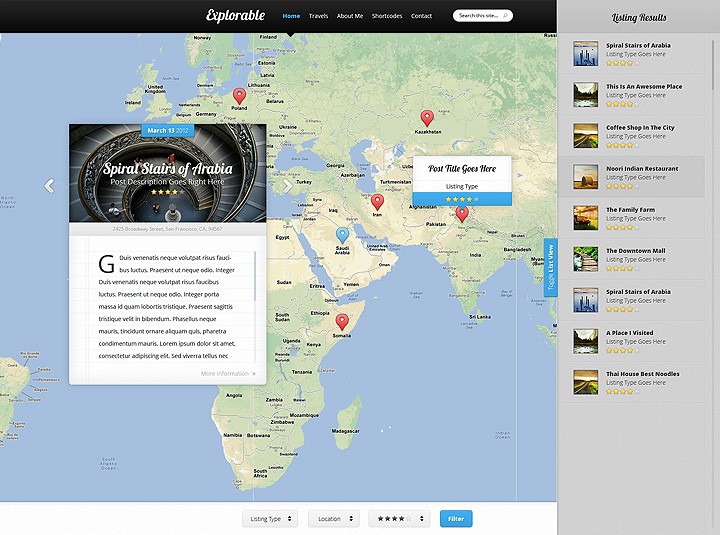Click the blue Filter button
The height and width of the screenshot is (535, 720).
pos(456,518)
